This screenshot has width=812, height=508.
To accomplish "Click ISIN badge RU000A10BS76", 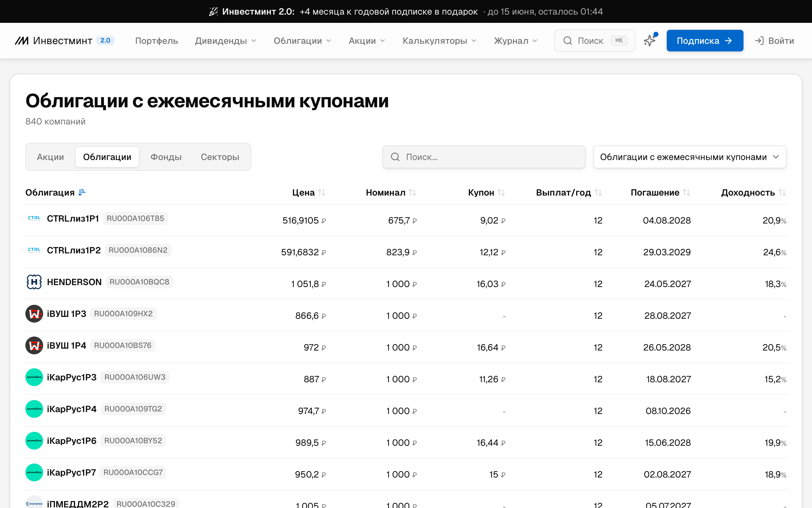I will click(x=122, y=345).
